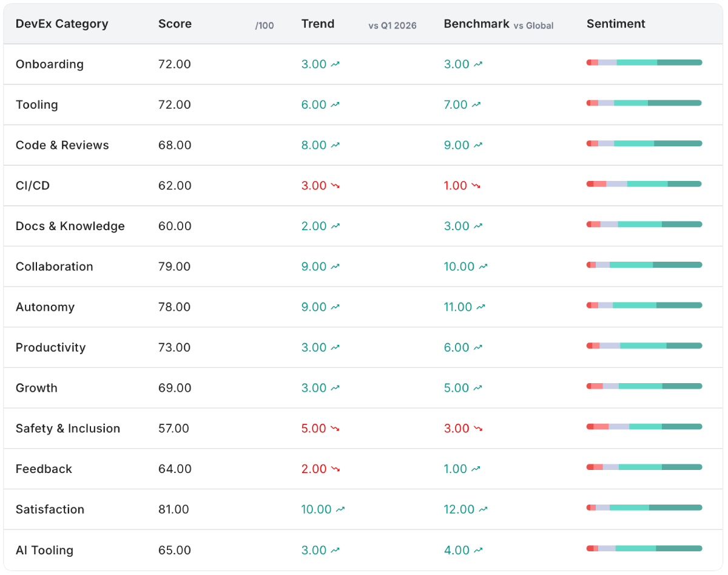Click the Autonomy benchmark arrow icon
Viewport: 728px width, 575px height.
tap(481, 307)
